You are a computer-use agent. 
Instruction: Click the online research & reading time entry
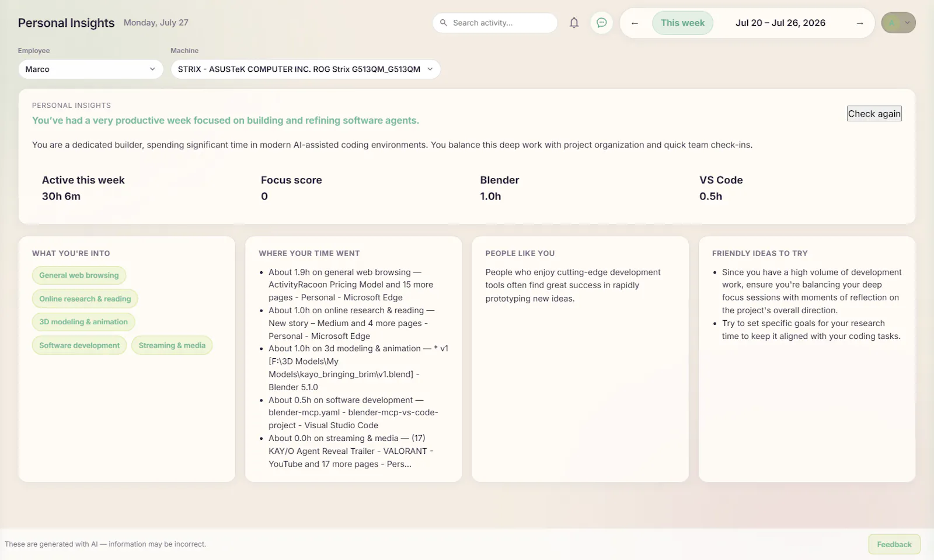(x=351, y=323)
